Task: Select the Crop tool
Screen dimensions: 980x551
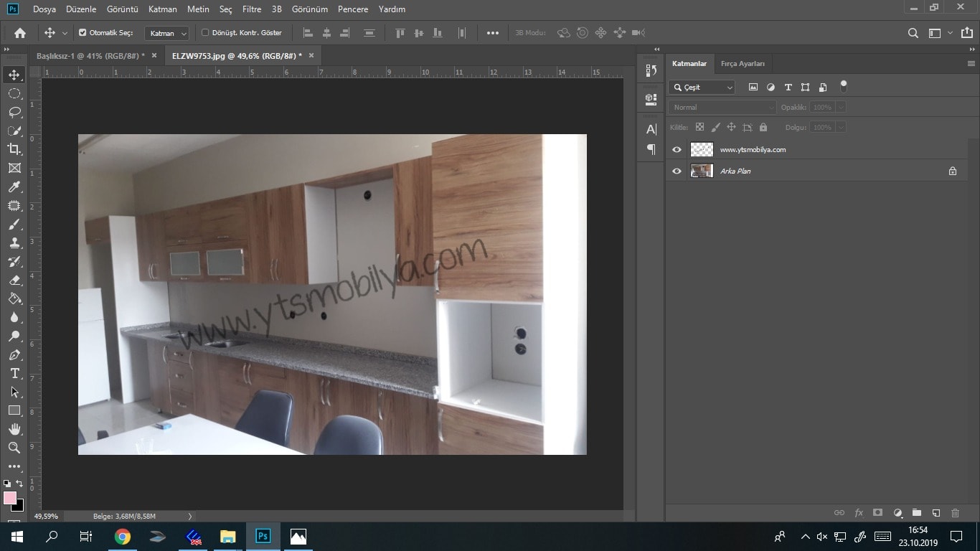Action: 14,149
